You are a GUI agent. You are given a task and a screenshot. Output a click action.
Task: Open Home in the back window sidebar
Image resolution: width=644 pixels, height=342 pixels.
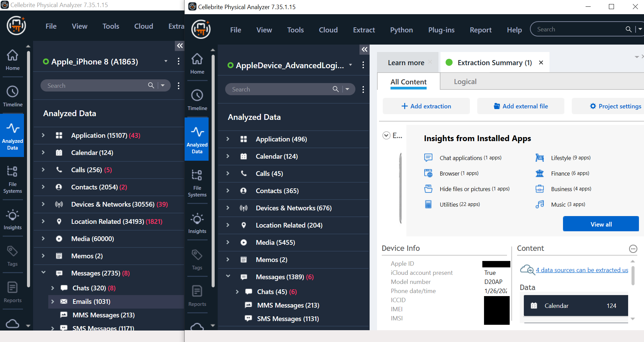tap(12, 60)
